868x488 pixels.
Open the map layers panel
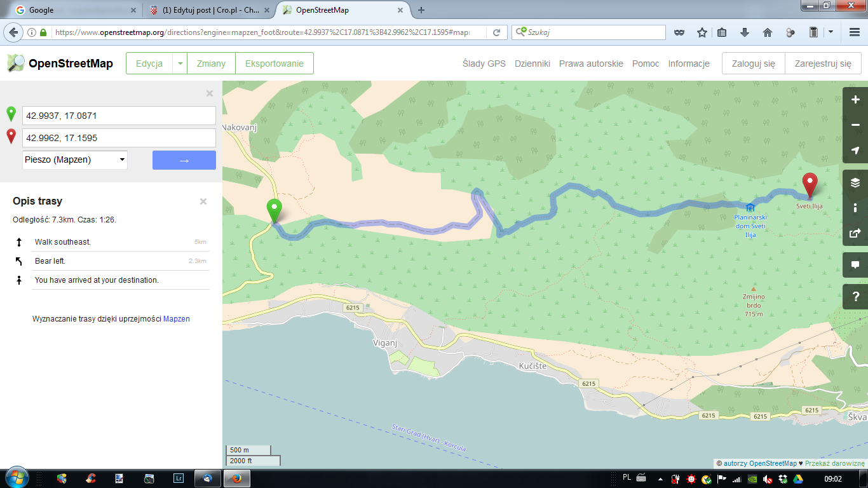[x=855, y=183]
